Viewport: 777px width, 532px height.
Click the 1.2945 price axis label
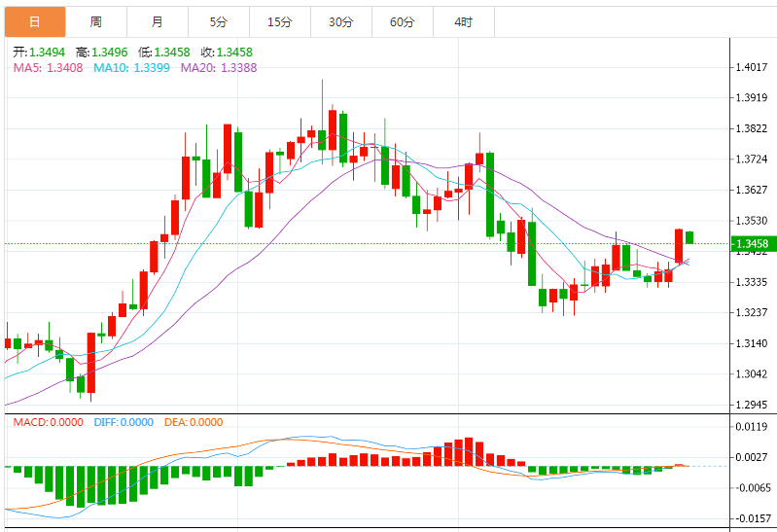pos(752,405)
